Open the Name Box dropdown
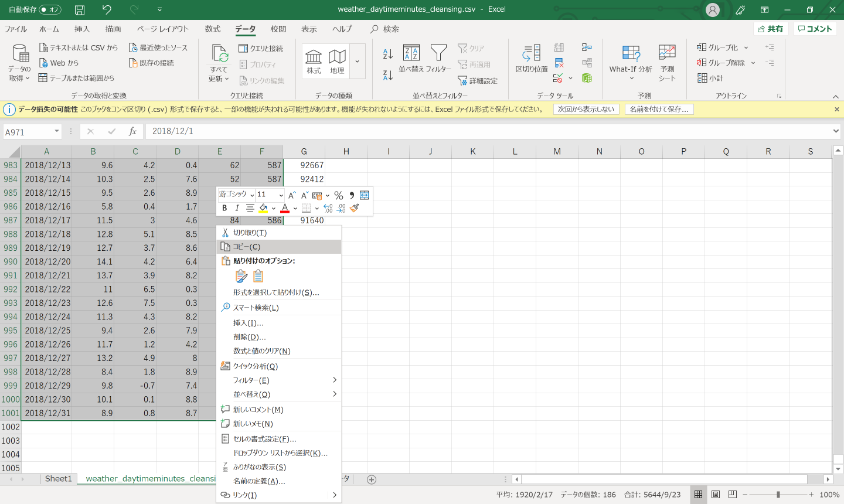 click(x=57, y=131)
